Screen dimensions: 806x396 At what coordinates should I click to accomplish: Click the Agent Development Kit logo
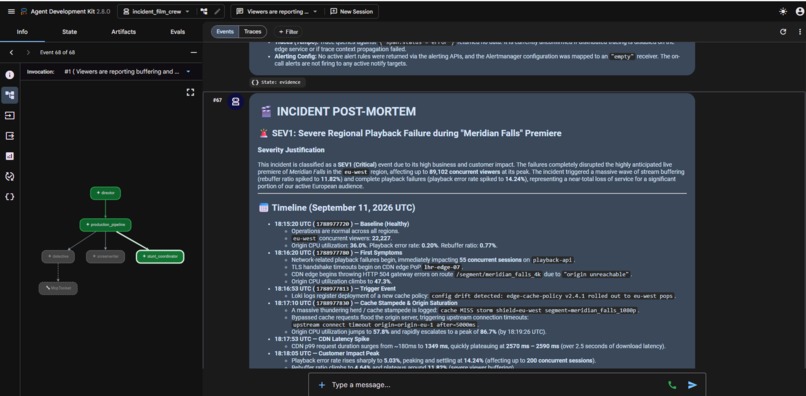[x=24, y=11]
